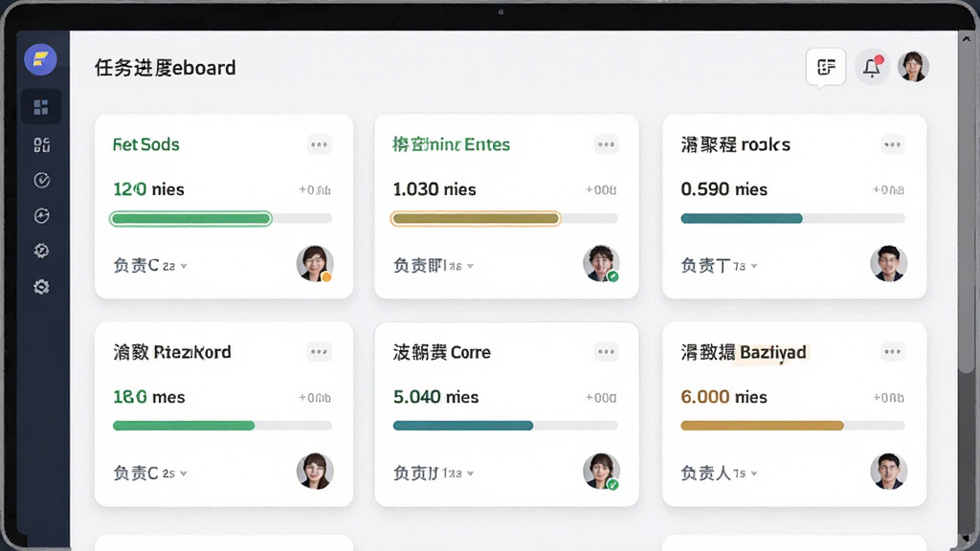Screen dimensions: 980x551
Task: Click the "120 nies" value
Action: click(148, 189)
